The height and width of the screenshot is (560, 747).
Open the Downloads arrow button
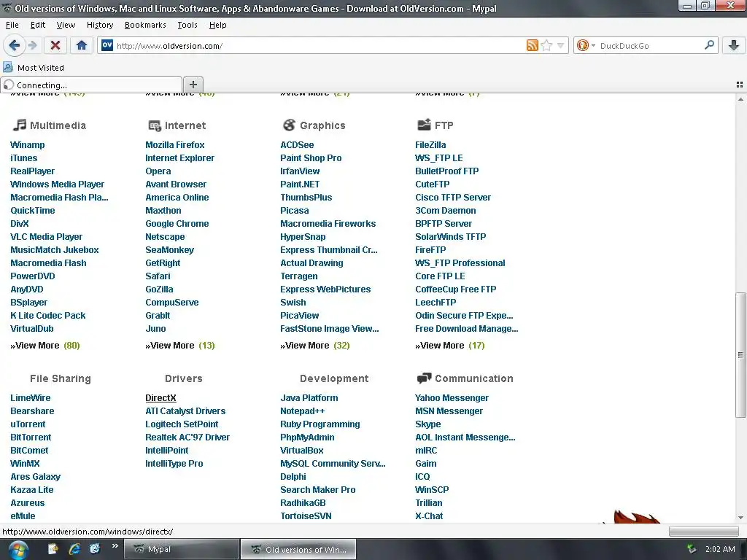click(734, 45)
